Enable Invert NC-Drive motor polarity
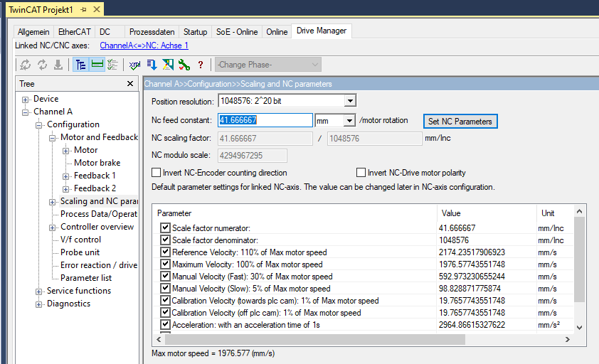The width and height of the screenshot is (599, 364). click(x=361, y=173)
